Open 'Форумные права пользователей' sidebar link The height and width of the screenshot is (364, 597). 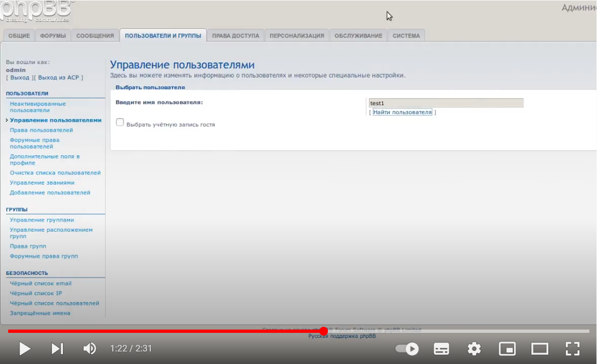click(34, 143)
